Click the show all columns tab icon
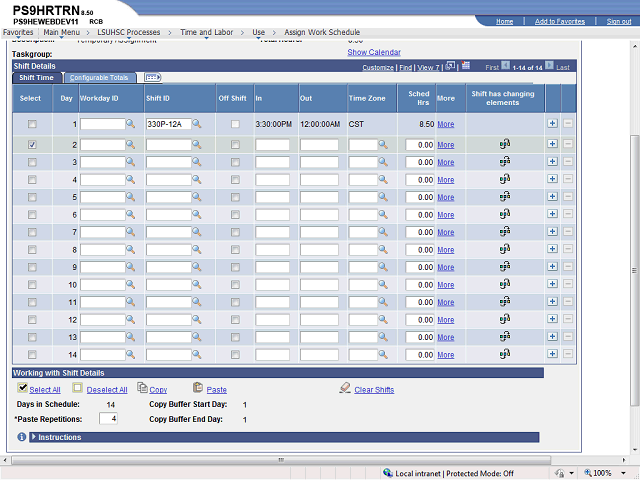 pyautogui.click(x=152, y=77)
